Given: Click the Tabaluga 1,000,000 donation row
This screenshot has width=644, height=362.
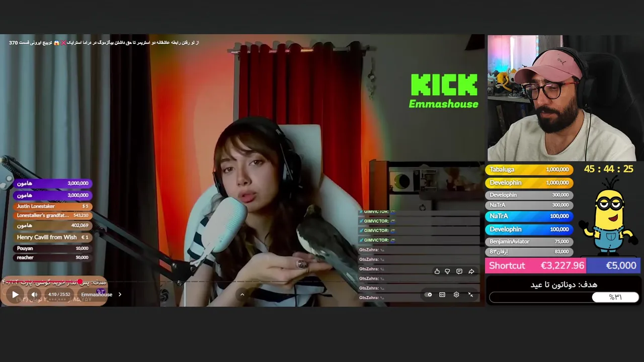Looking at the screenshot, I should click(529, 169).
